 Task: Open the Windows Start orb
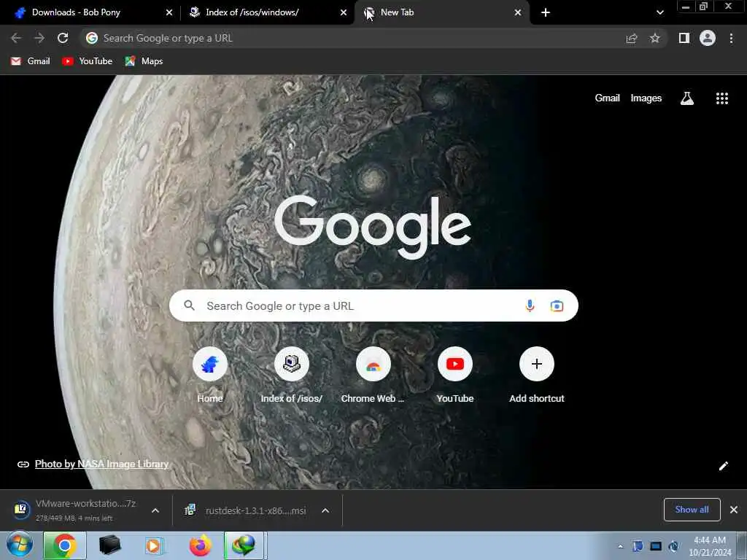click(20, 545)
